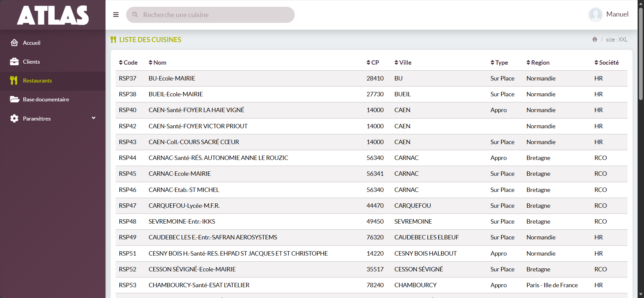Open SEVREMOINE-Entr.-IKKS entry
The width and height of the screenshot is (644, 298).
[182, 222]
